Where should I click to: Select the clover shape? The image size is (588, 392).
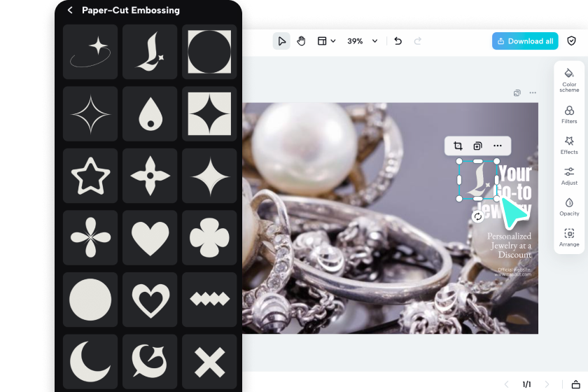[x=209, y=237]
